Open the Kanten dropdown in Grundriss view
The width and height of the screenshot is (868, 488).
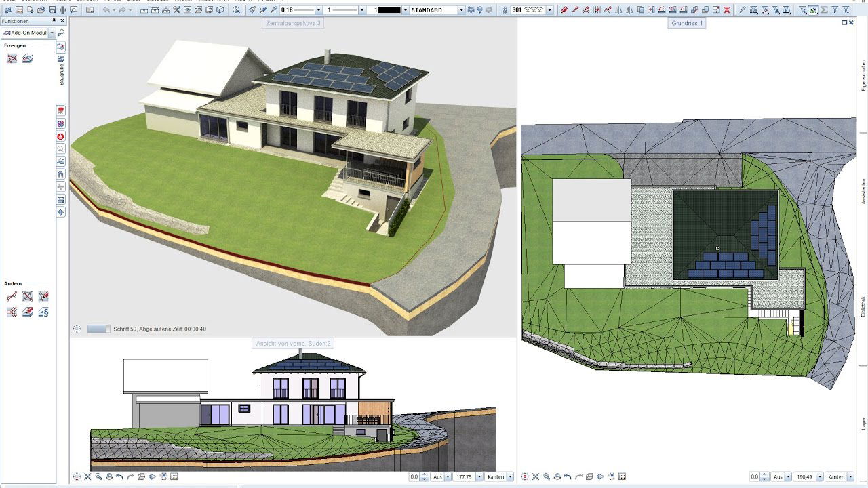pyautogui.click(x=850, y=477)
